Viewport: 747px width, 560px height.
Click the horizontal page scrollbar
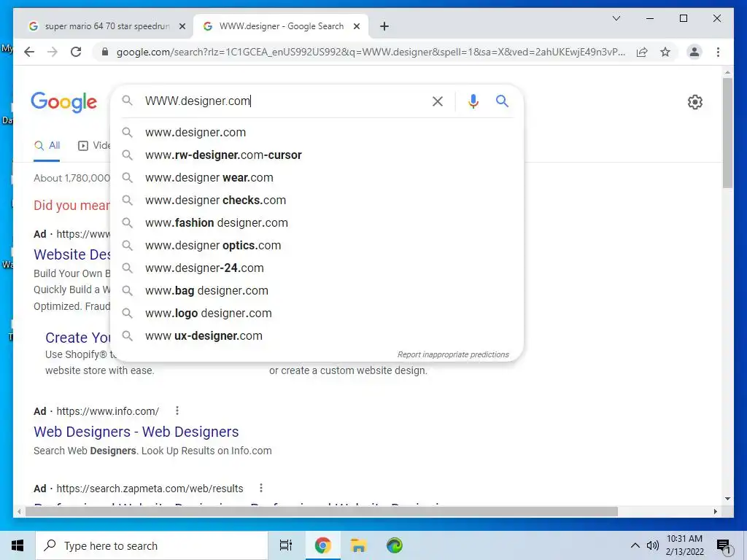322,511
